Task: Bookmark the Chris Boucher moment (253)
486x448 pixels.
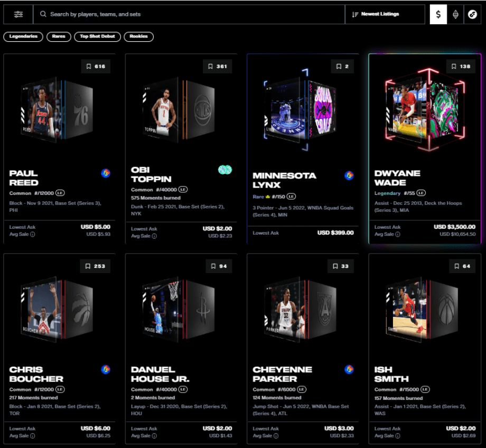Action: pos(95,266)
